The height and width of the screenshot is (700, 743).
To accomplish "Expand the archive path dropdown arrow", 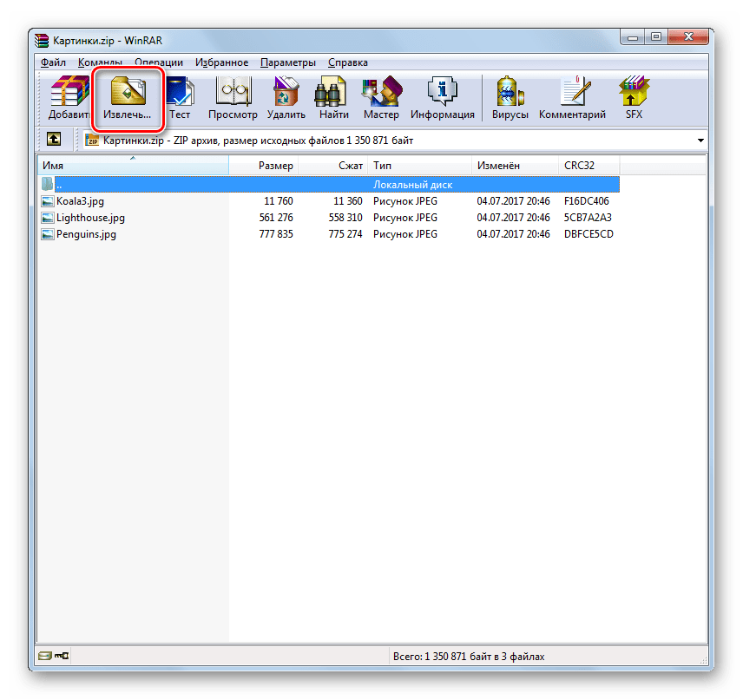I will tap(700, 141).
